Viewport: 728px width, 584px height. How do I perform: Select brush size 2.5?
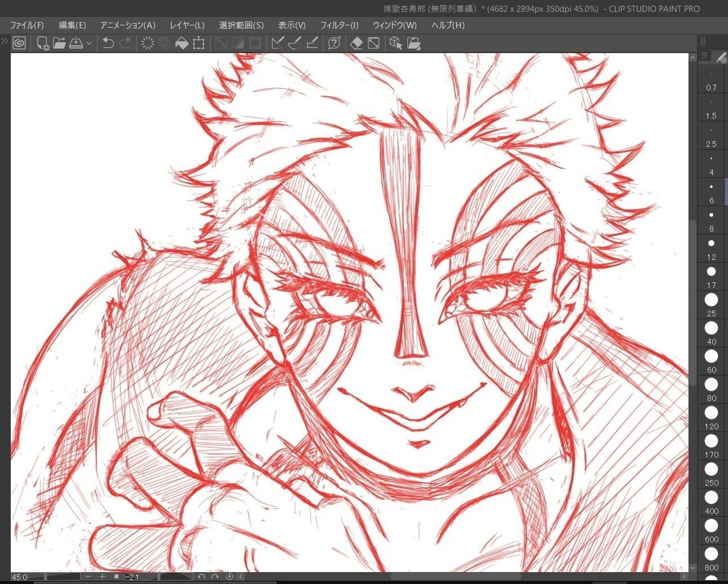point(712,136)
